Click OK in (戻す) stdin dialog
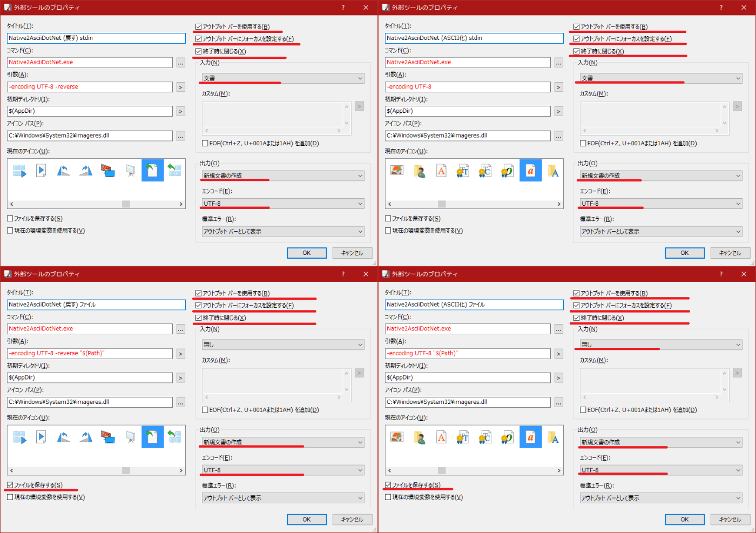 (x=307, y=253)
